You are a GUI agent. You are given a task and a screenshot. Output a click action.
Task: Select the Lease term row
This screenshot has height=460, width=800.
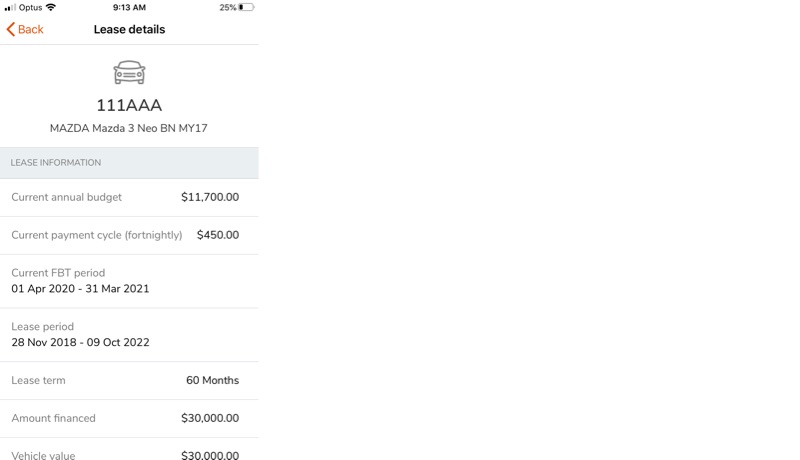tap(129, 380)
